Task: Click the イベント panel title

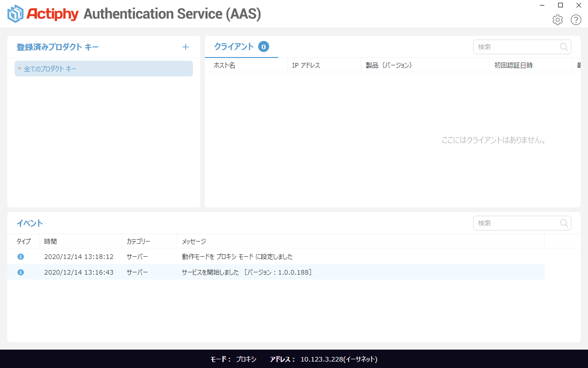Action: tap(30, 223)
